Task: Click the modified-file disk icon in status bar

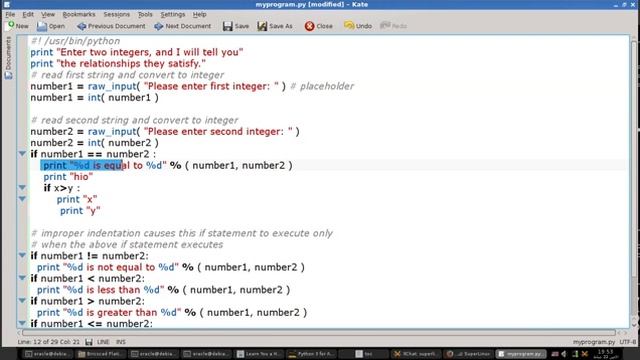Action: [89, 342]
